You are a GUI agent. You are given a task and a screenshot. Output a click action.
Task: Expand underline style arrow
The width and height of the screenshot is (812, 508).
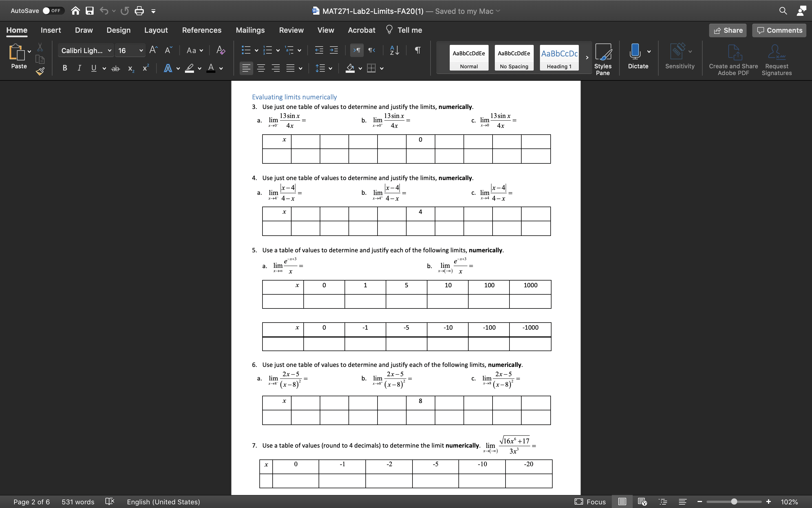click(x=104, y=69)
